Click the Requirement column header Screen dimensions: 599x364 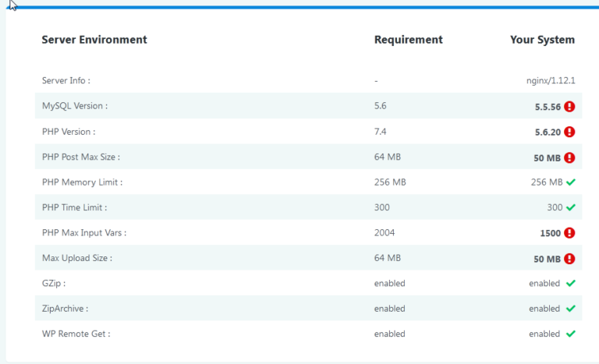click(408, 40)
